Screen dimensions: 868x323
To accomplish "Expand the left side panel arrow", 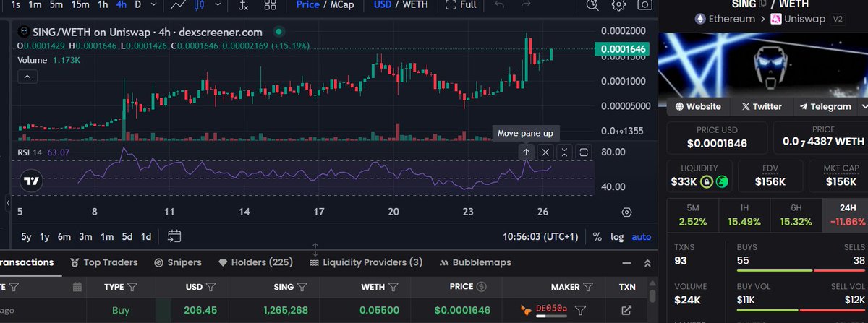I will point(8,204).
